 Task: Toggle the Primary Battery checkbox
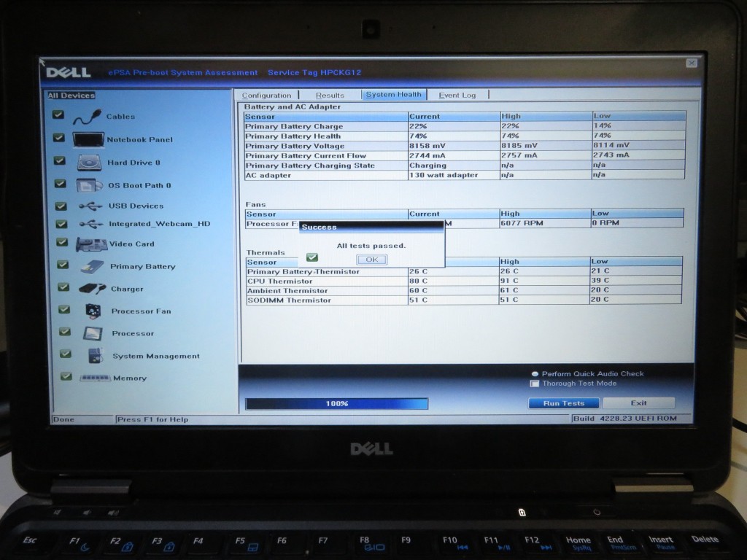click(x=63, y=264)
